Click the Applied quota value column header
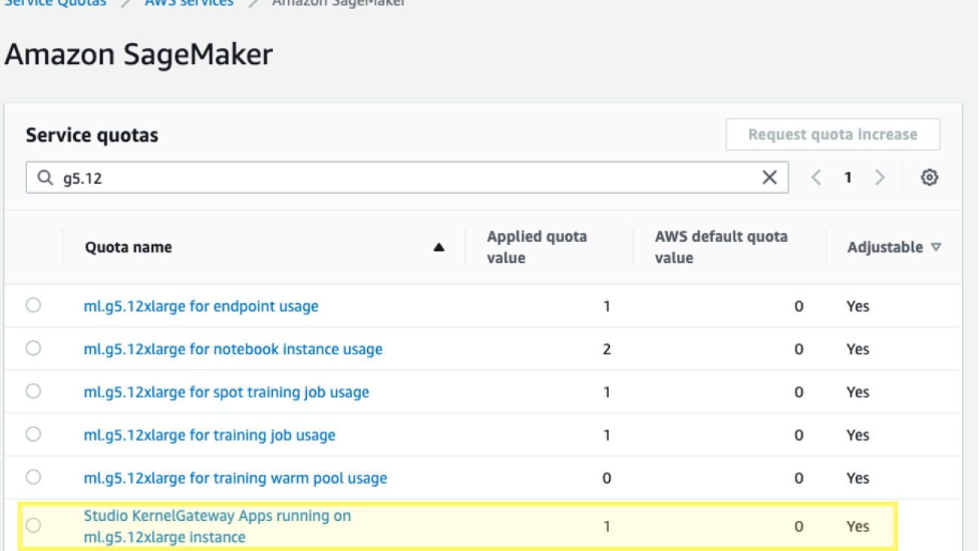Screen dimensions: 980x551 (x=537, y=246)
